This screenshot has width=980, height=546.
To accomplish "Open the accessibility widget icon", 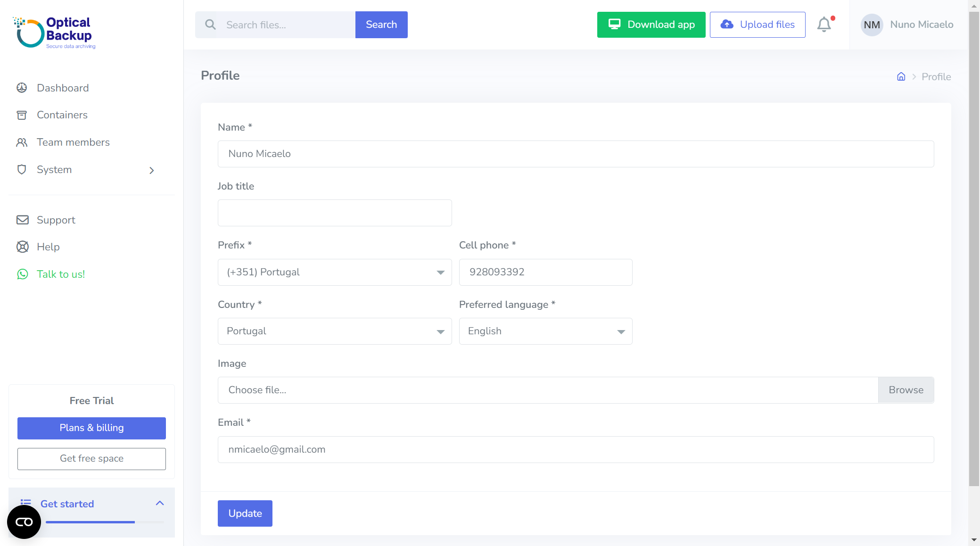I will (x=24, y=522).
